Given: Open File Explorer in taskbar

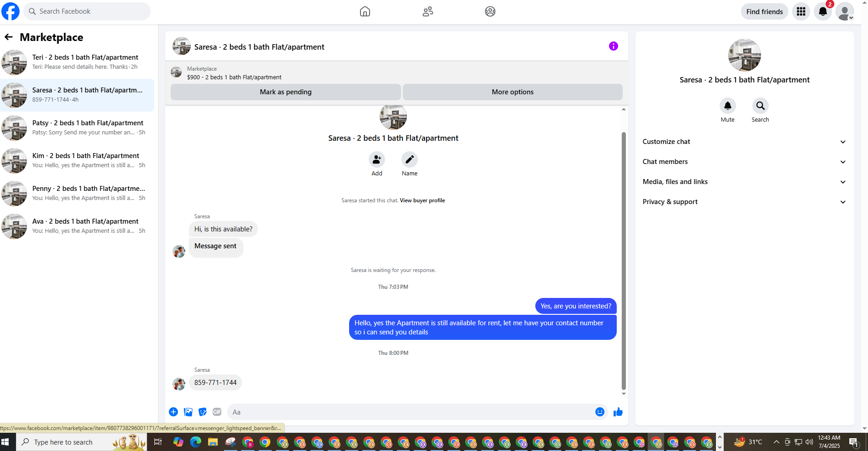Looking at the screenshot, I should click(x=213, y=442).
